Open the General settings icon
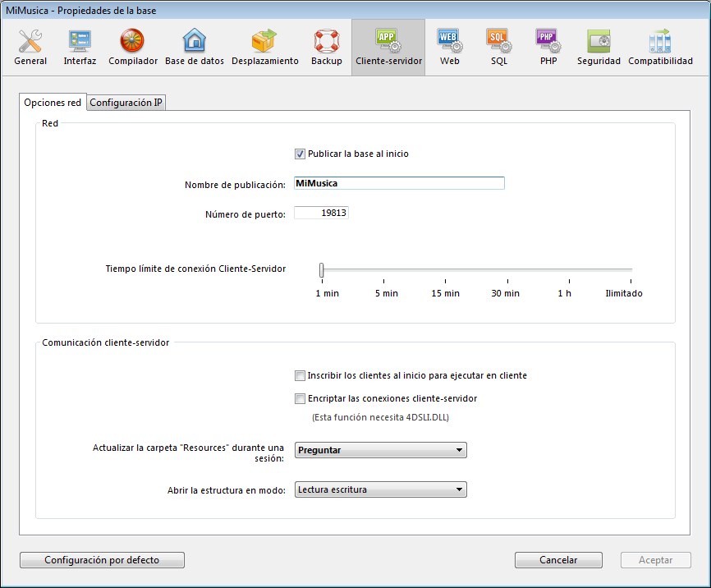The width and height of the screenshot is (711, 588). click(x=30, y=47)
